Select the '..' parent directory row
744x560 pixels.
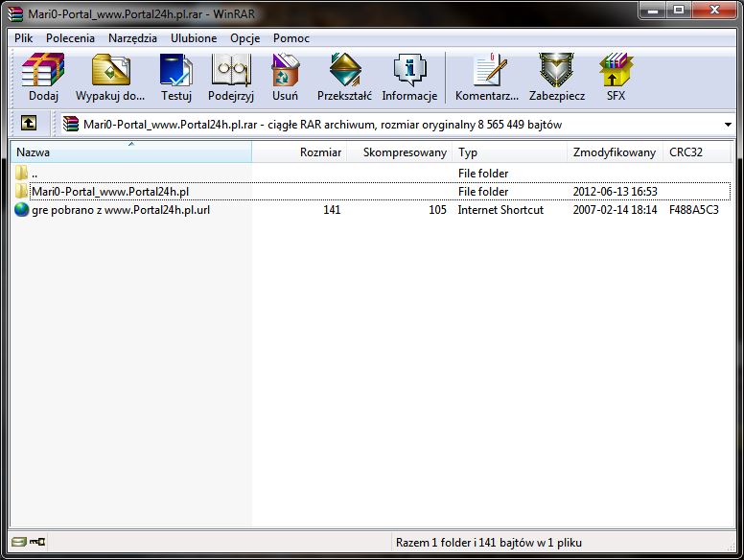click(x=372, y=174)
